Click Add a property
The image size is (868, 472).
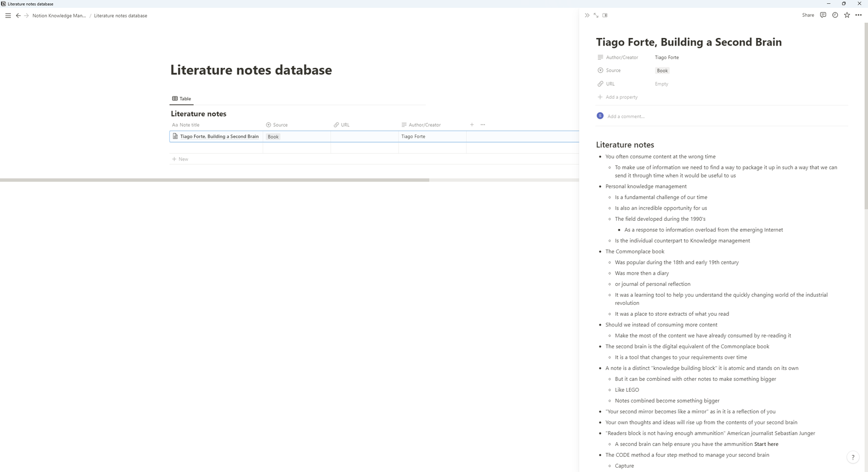[x=618, y=97]
